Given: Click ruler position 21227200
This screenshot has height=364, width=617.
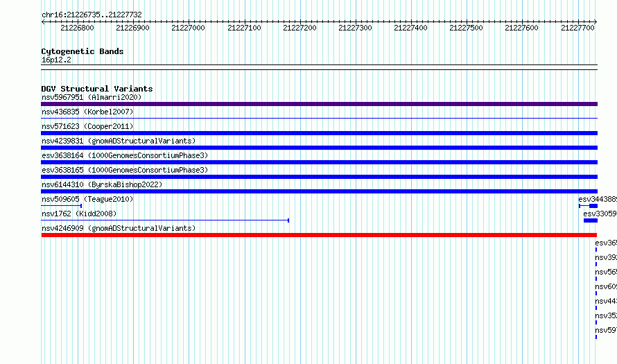Looking at the screenshot, I should 300,28.
